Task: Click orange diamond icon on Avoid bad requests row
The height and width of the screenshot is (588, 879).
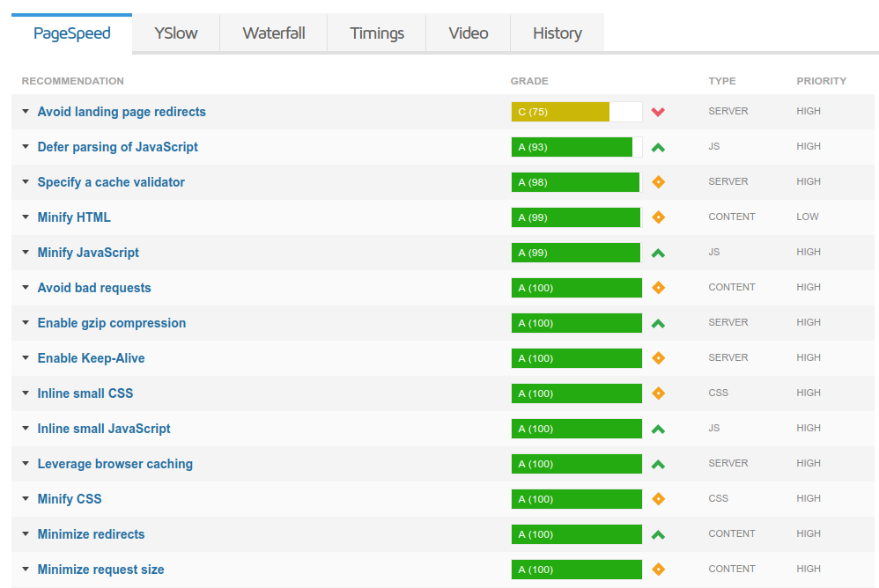Action: (658, 288)
